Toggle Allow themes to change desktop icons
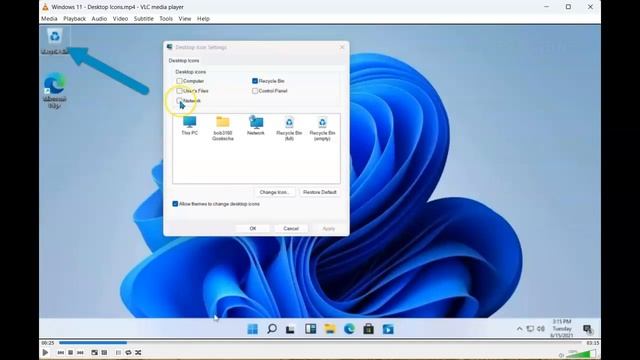Screen dimensions: 640x360 [175, 204]
